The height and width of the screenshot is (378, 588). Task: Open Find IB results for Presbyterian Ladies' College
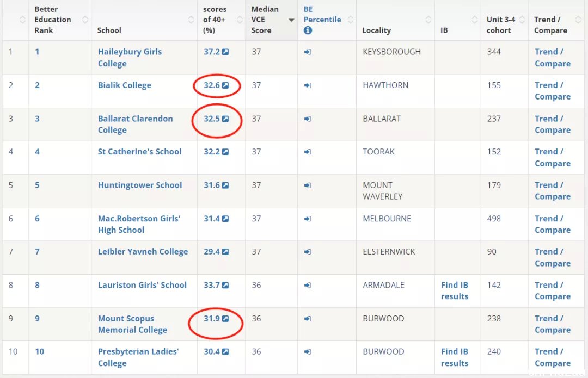pyautogui.click(x=455, y=357)
